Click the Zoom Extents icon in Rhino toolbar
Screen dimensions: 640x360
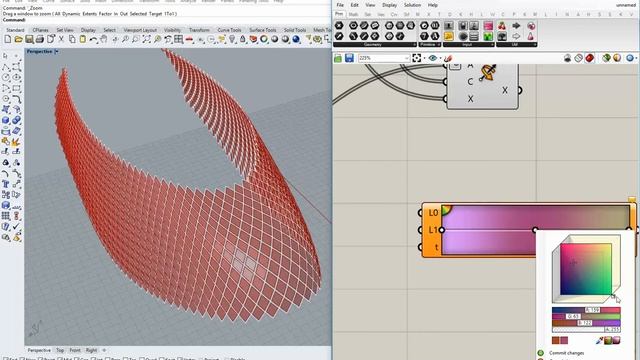coord(147,40)
